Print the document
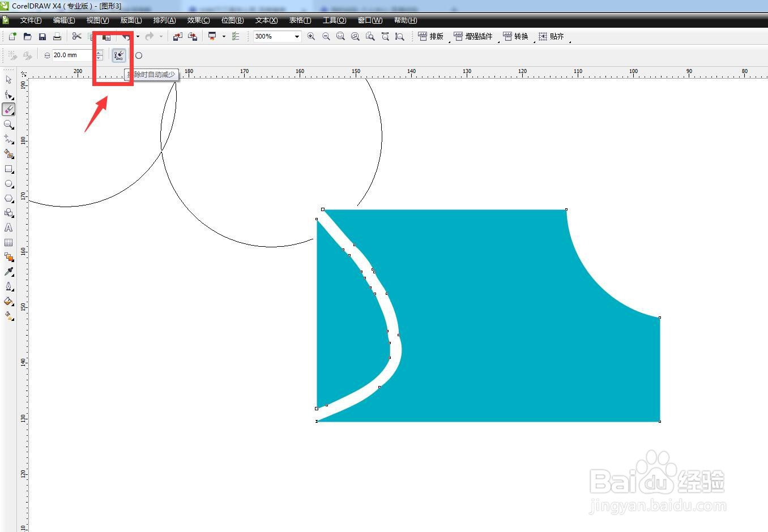 point(57,36)
